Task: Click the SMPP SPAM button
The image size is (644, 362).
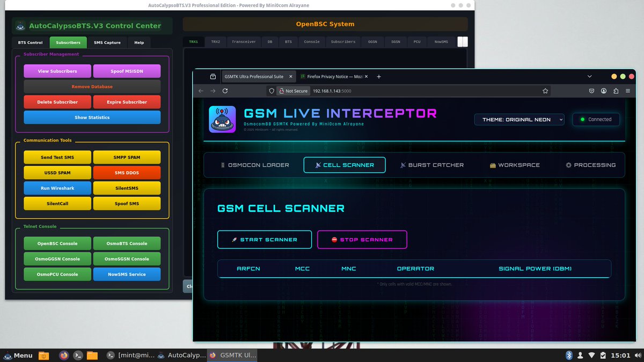Action: point(127,157)
